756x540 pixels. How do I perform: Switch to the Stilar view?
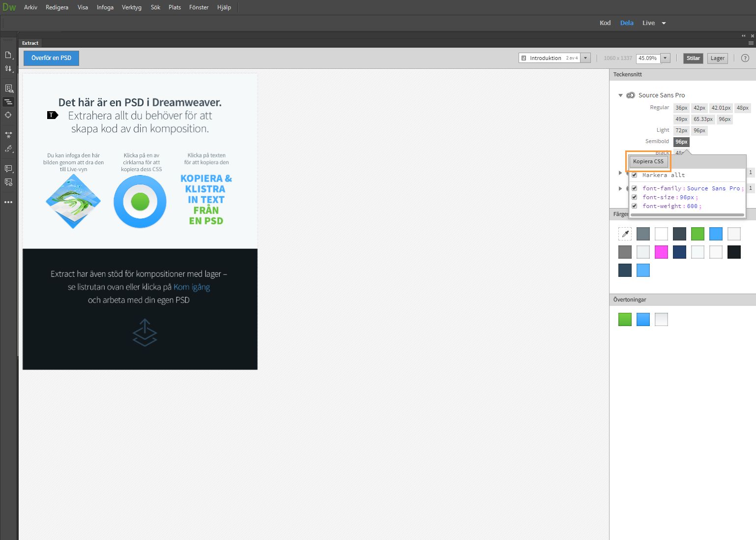point(693,58)
